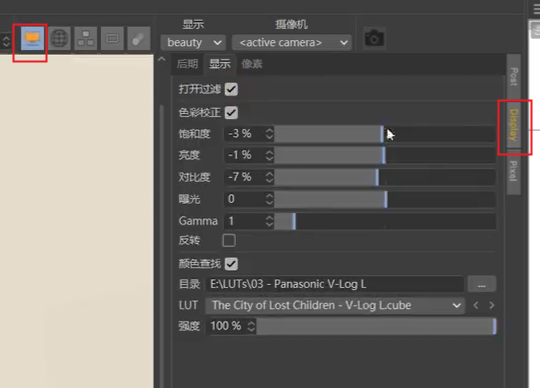Viewport: 540px width, 388px height.
Task: Click the 强度 slider bar
Action: (x=376, y=326)
